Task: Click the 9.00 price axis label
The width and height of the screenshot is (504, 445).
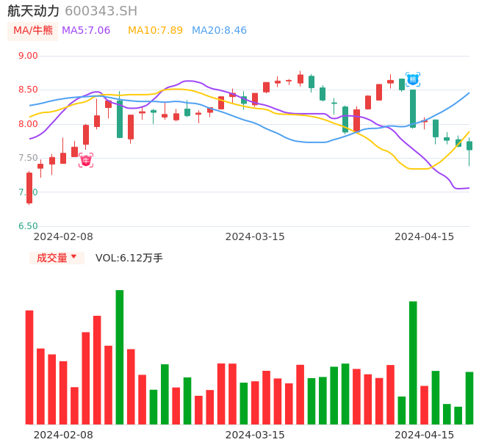Action: point(28,56)
